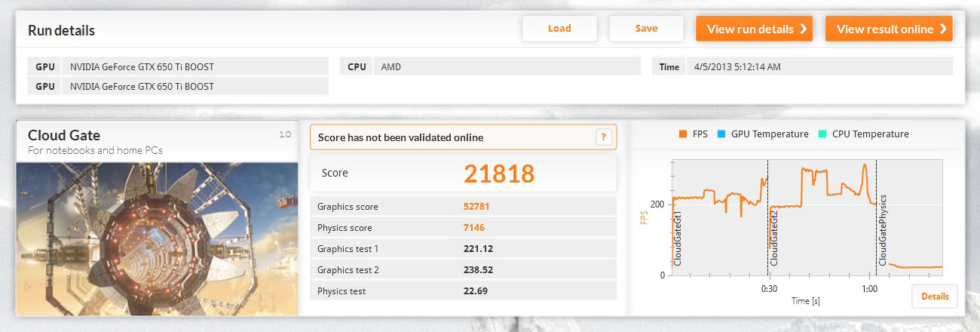Click the first GPU name field

pos(195,66)
